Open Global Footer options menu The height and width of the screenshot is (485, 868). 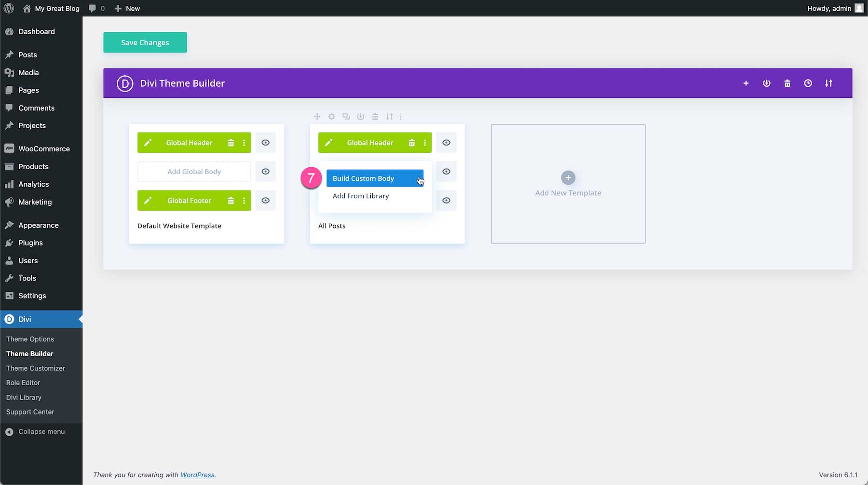coord(244,201)
